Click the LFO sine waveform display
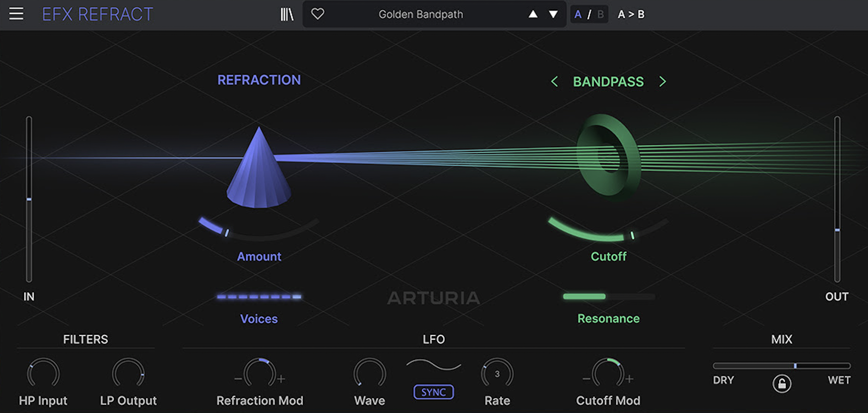This screenshot has height=413, width=868. 434,365
